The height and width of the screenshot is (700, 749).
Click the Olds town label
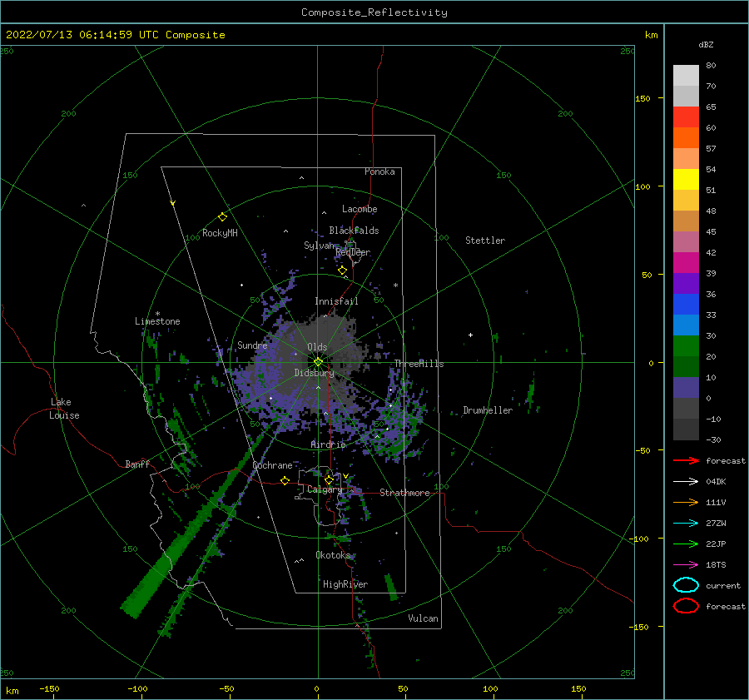[317, 347]
